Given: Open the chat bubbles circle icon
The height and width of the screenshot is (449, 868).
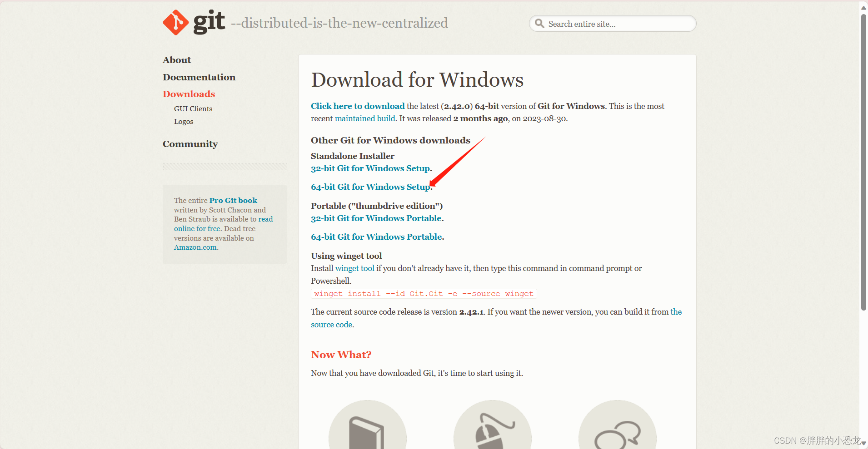Looking at the screenshot, I should pos(618,424).
